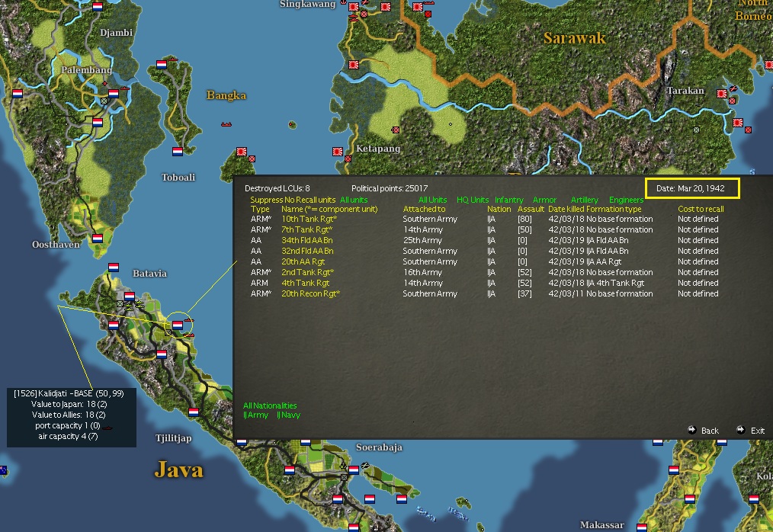Sort list by Assault column

tap(531, 209)
